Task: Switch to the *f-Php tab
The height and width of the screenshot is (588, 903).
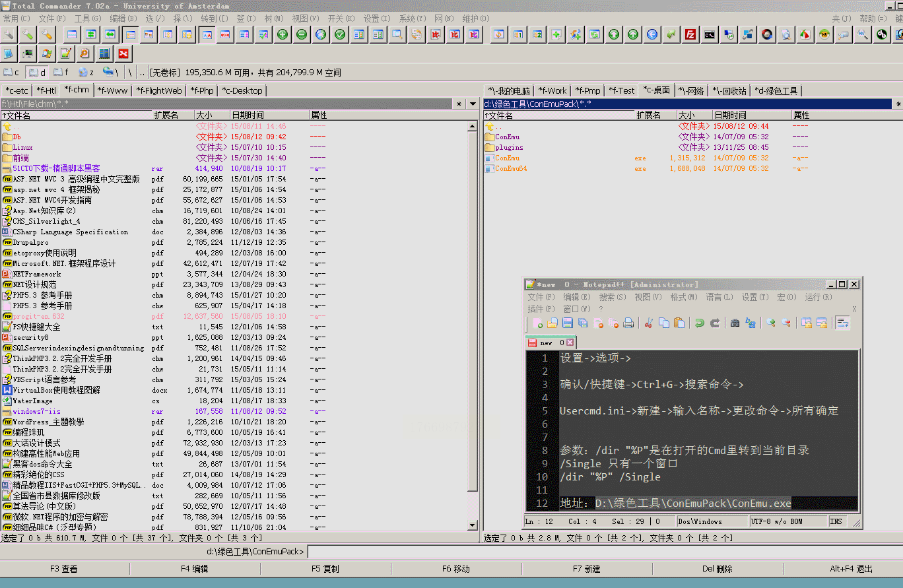Action: pyautogui.click(x=202, y=90)
